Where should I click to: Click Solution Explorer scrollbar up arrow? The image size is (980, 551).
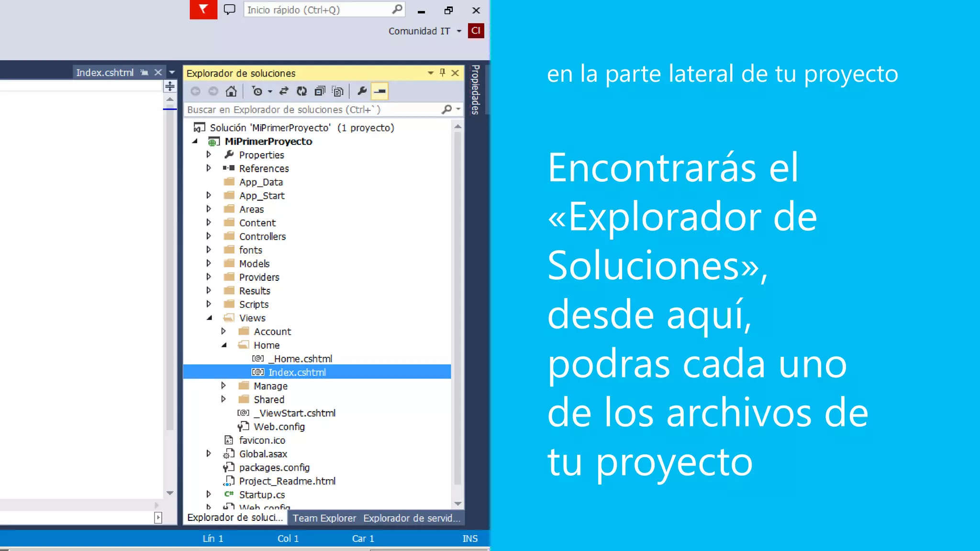coord(457,126)
